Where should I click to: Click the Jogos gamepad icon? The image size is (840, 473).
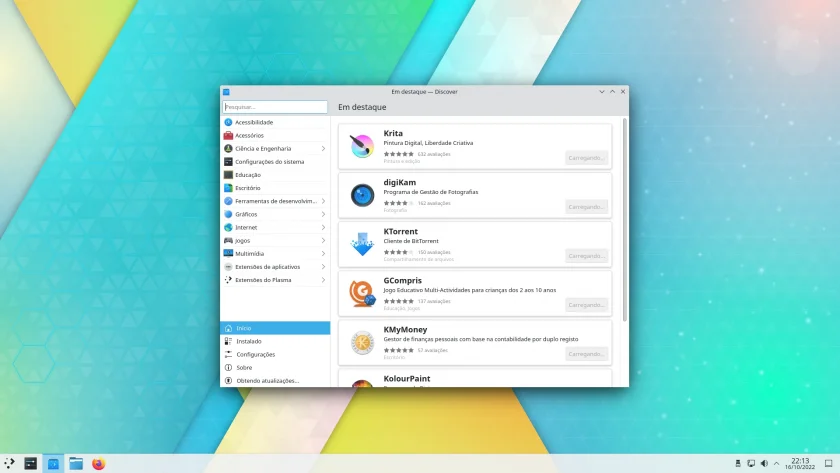click(228, 241)
